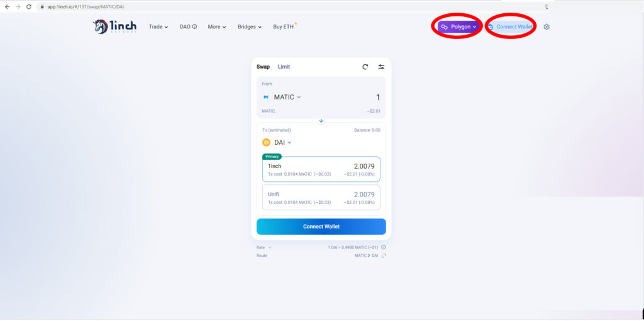Viewport: 644px width, 321px height.
Task: Click the rate info icon
Action: 384,247
